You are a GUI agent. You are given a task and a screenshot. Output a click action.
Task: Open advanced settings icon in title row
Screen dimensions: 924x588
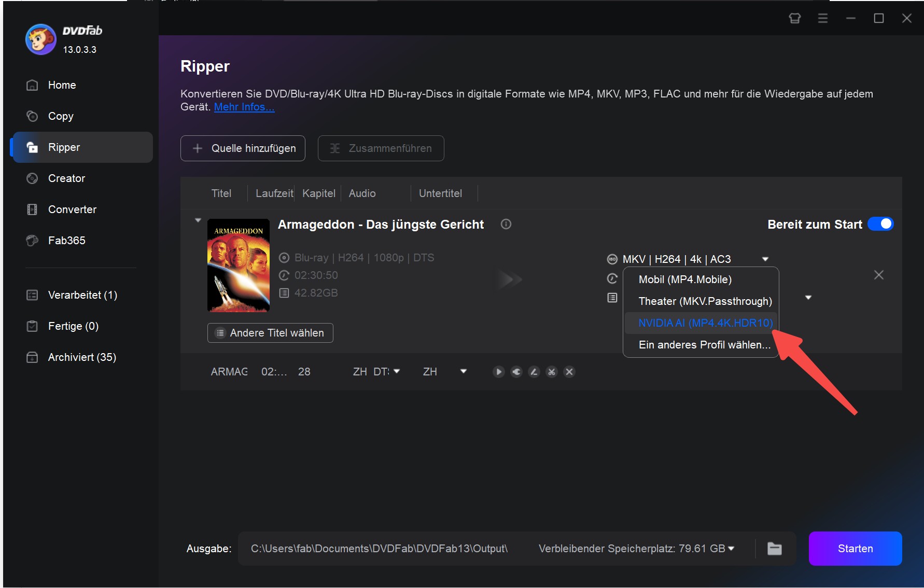click(516, 372)
